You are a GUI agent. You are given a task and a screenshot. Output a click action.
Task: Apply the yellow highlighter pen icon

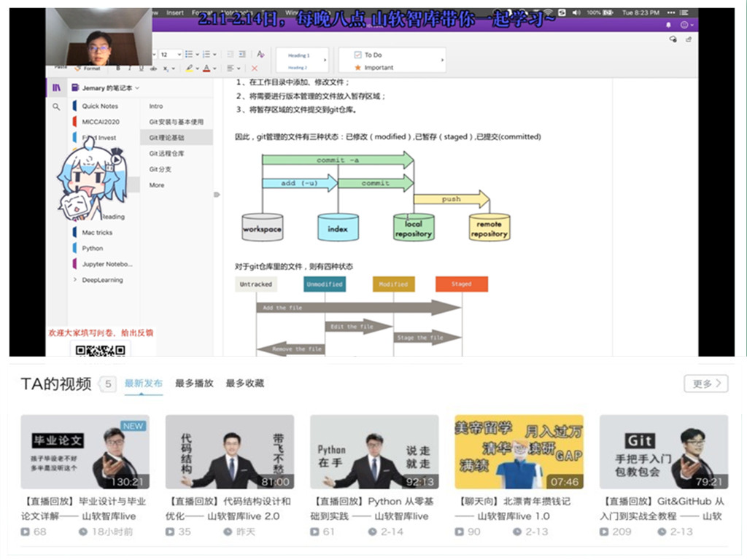(190, 69)
